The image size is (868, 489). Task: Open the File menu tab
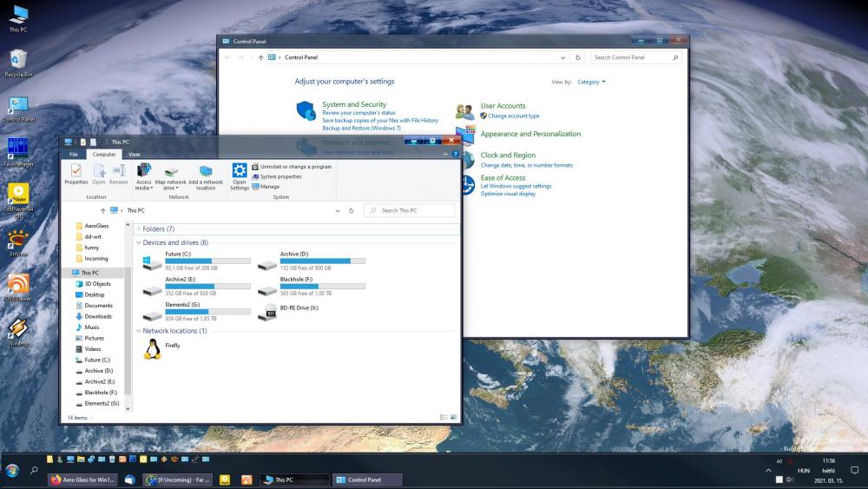[75, 155]
